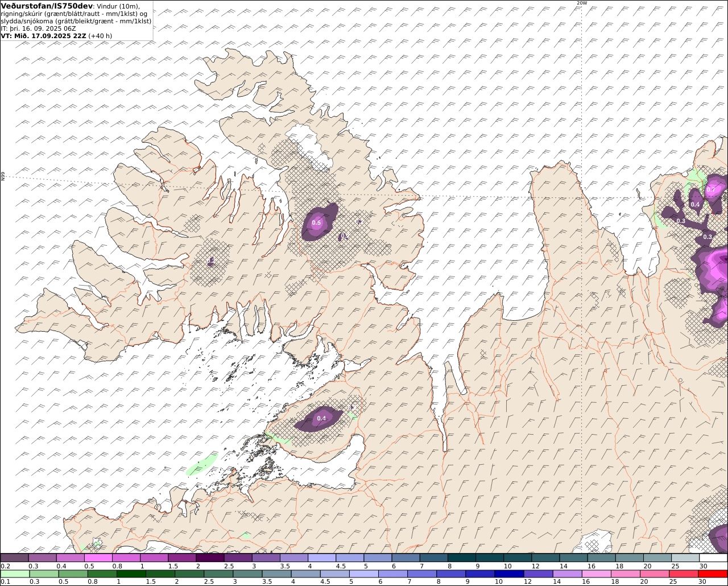Select lower legend swatch between 14 and 16
Image resolution: width=728 pixels, height=586 pixels.
[x=567, y=573]
